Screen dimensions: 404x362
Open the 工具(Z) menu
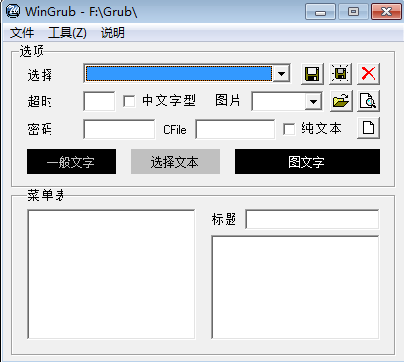[x=67, y=33]
